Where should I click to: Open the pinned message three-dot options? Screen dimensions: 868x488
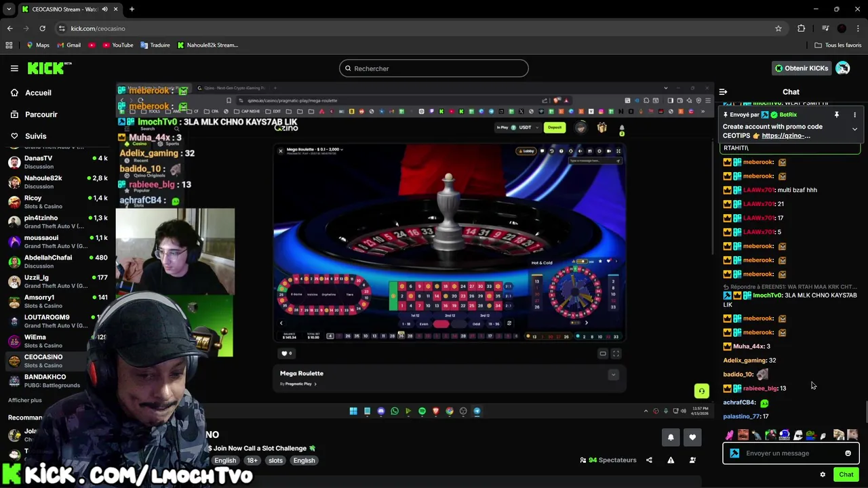(854, 115)
